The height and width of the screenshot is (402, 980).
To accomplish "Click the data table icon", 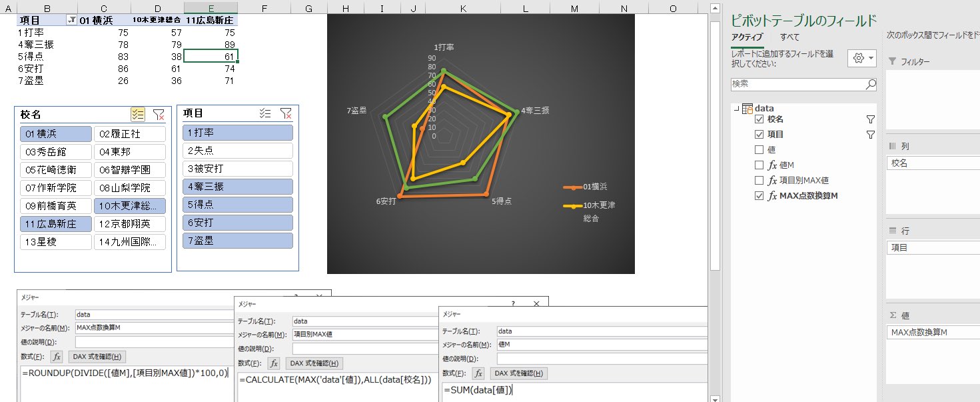I will [747, 109].
